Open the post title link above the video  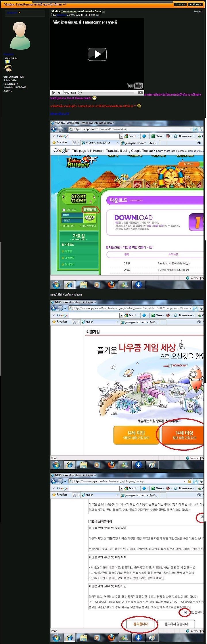(x=78, y=11)
